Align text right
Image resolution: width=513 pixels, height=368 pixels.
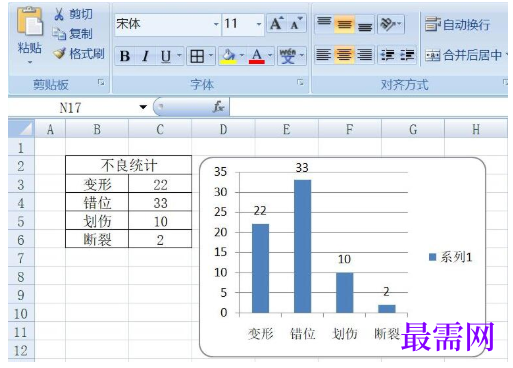pos(365,55)
